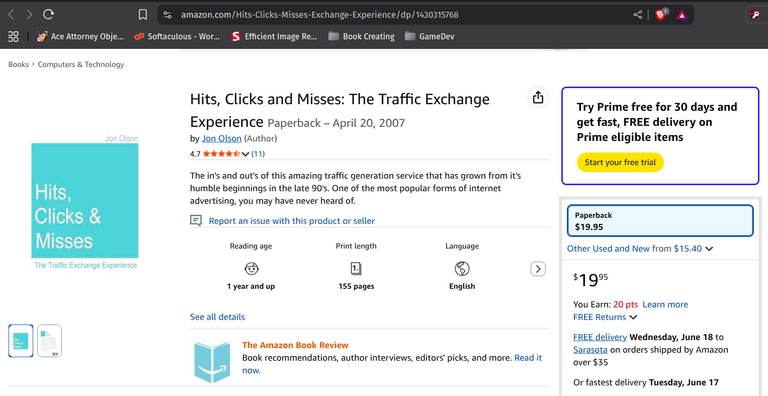Click the share icon in the address bar

[637, 15]
